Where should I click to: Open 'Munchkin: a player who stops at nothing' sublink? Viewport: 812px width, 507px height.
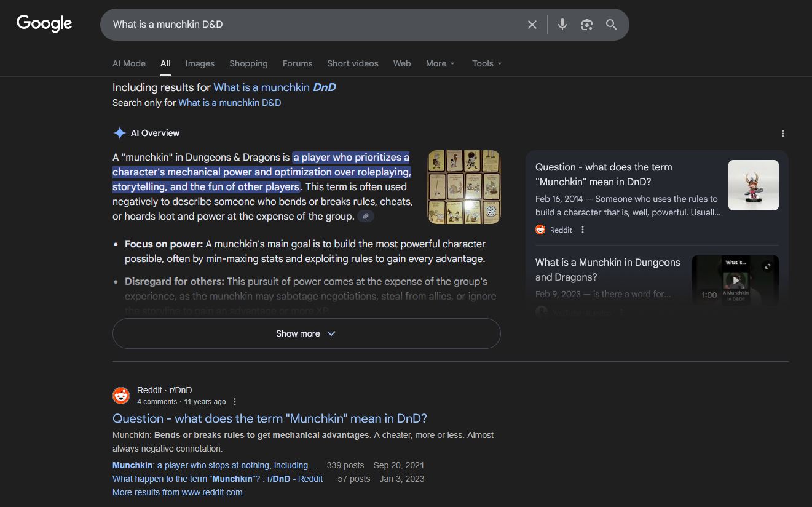[215, 465]
